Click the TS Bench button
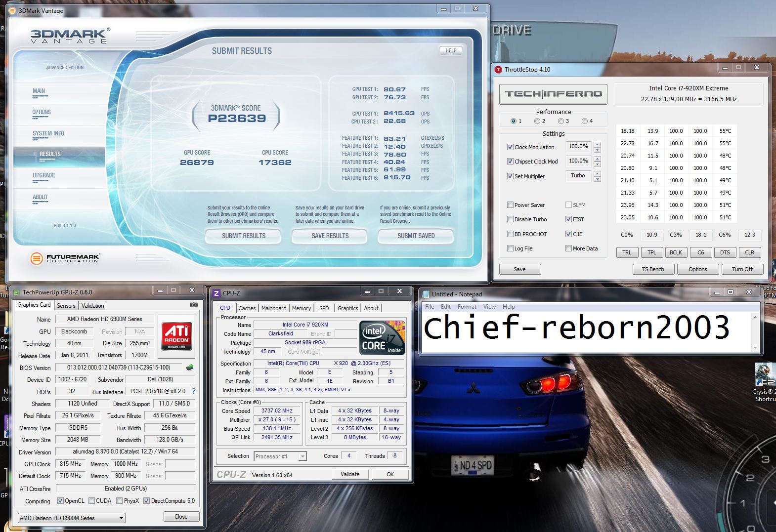Viewport: 776px width, 532px height. 653,269
